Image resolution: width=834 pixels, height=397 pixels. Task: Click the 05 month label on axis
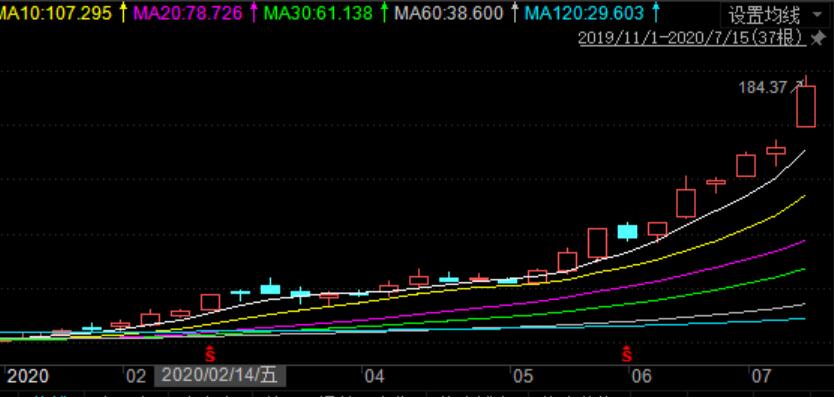tap(523, 376)
